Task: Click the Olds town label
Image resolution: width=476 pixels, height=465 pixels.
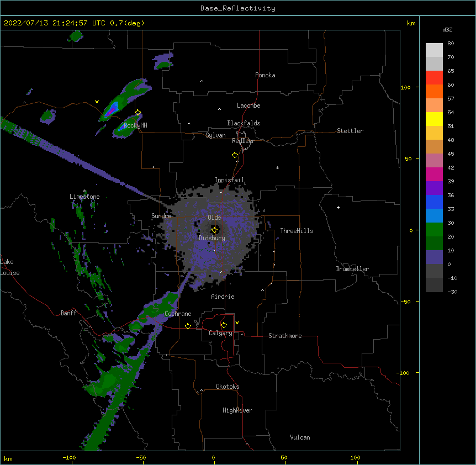Action: point(214,218)
